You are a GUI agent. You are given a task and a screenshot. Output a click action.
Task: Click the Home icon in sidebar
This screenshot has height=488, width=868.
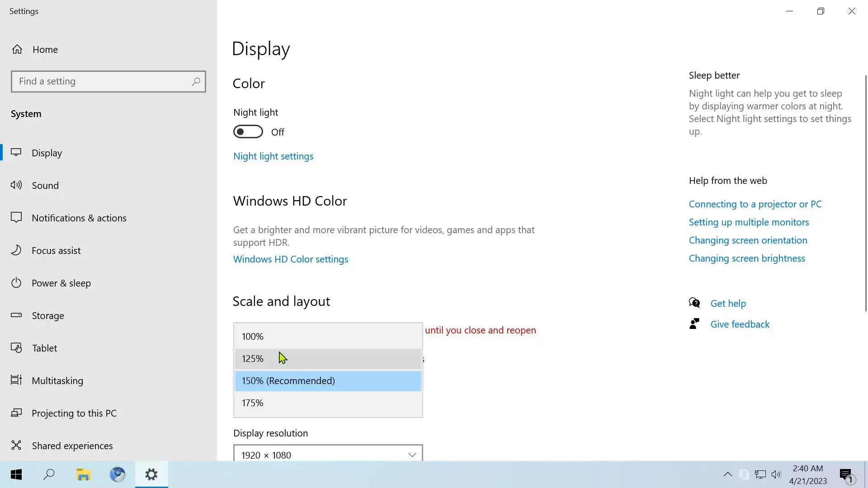tap(17, 49)
